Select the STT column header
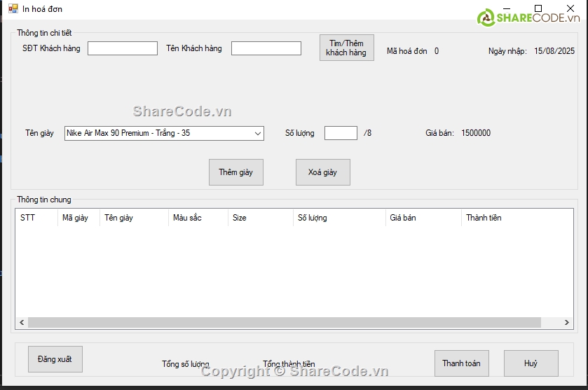 [36, 218]
